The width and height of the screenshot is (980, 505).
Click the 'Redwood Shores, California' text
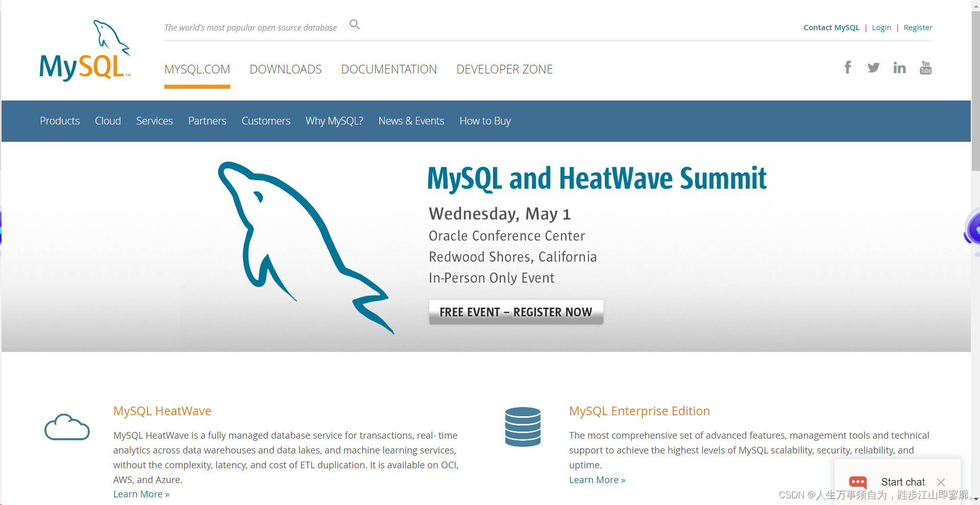click(x=513, y=257)
